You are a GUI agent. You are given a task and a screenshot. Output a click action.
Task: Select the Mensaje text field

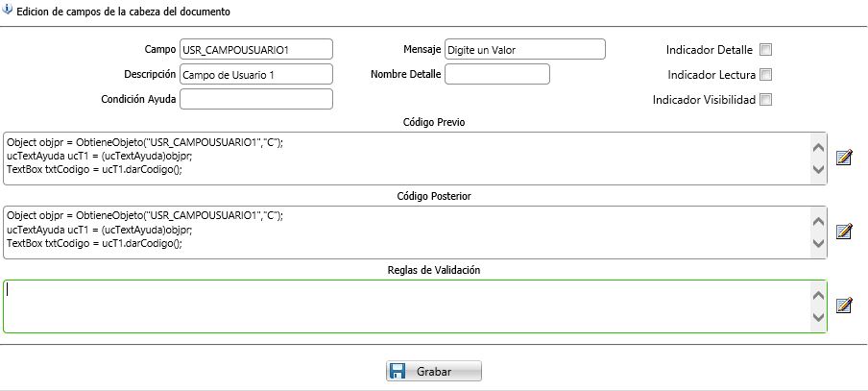[x=524, y=49]
